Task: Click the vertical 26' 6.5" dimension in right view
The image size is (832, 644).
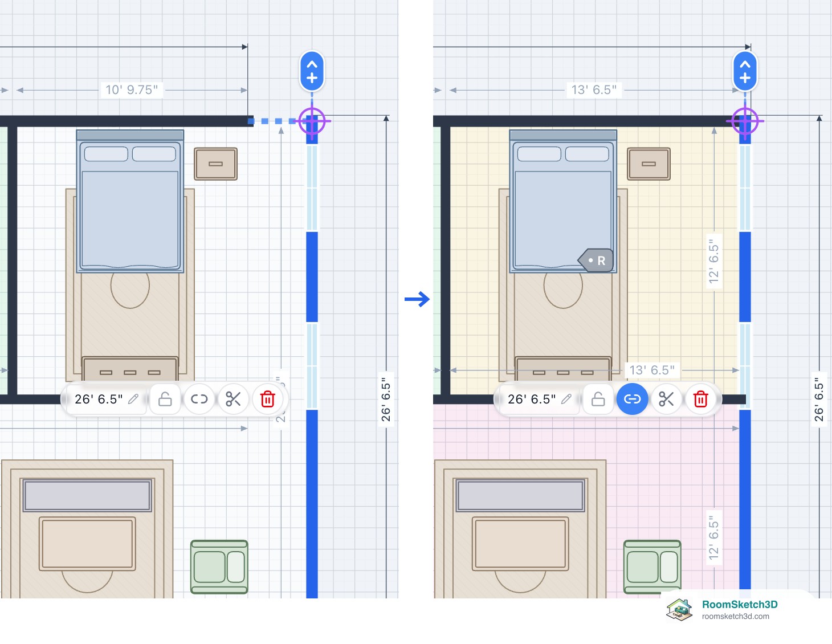Action: (x=819, y=399)
